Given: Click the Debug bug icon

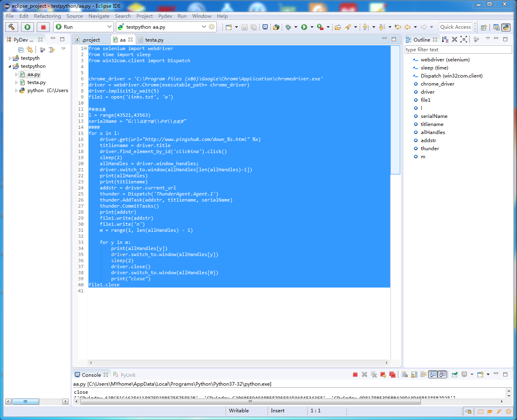Looking at the screenshot, I should tap(288, 27).
